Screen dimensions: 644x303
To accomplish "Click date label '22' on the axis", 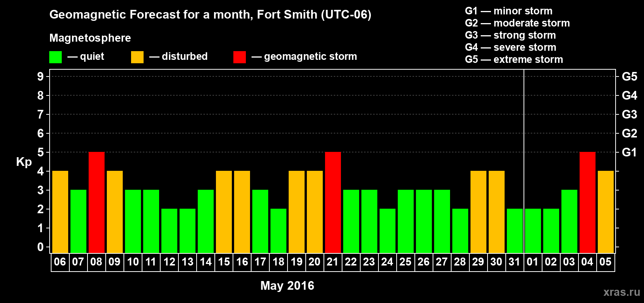I will pyautogui.click(x=351, y=262).
